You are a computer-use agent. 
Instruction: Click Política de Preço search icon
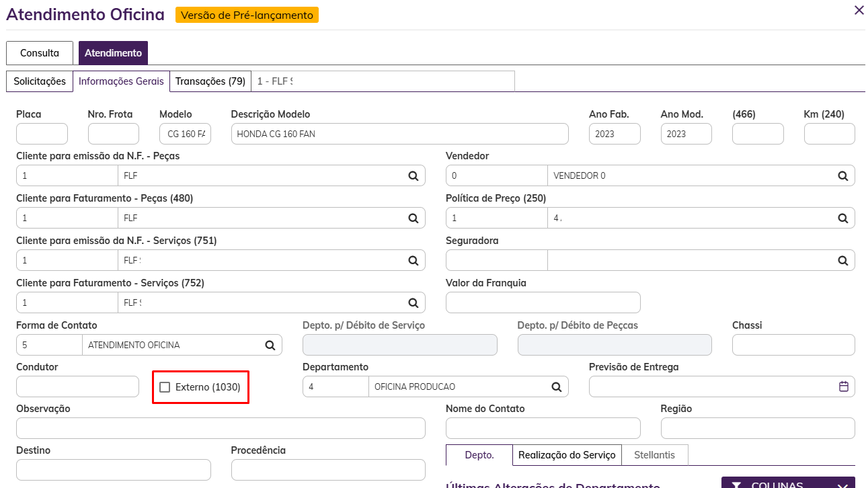pos(842,218)
